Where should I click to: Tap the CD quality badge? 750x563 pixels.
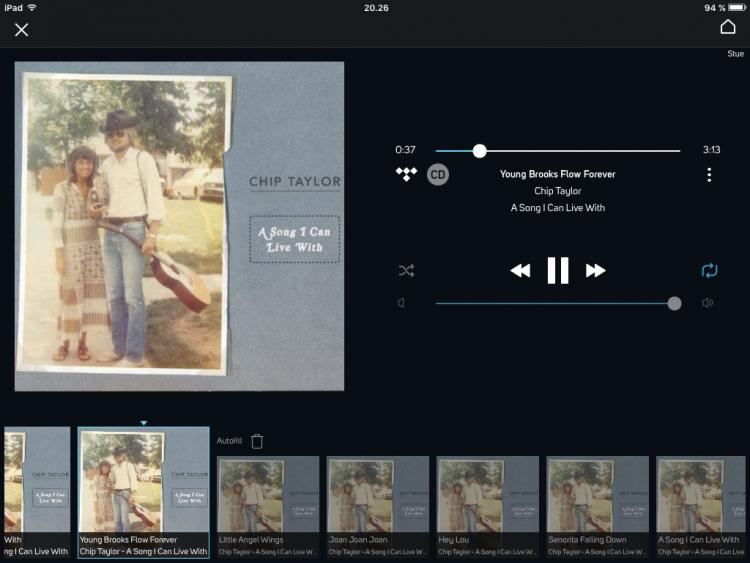438,175
